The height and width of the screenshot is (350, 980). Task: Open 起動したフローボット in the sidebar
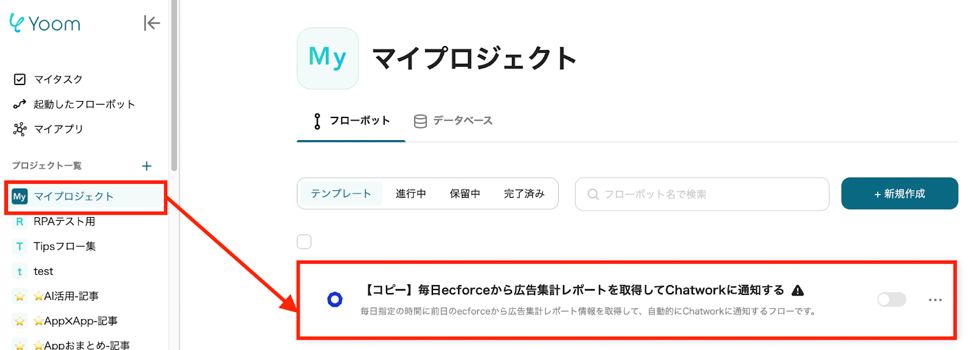[x=84, y=104]
